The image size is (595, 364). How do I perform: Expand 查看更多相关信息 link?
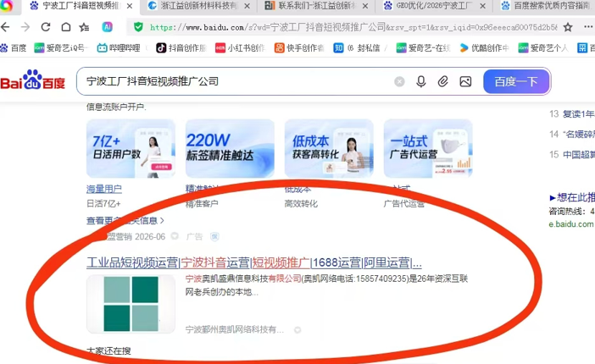(125, 220)
